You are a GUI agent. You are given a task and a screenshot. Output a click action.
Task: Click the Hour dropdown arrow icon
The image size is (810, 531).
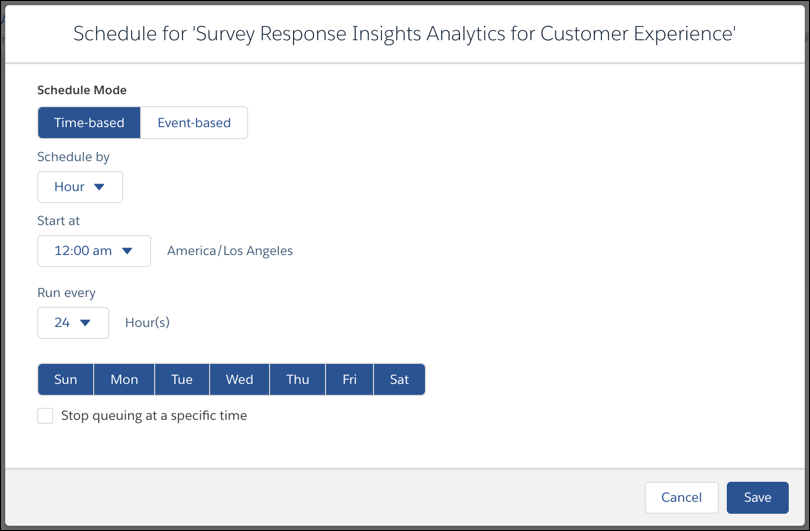(99, 187)
